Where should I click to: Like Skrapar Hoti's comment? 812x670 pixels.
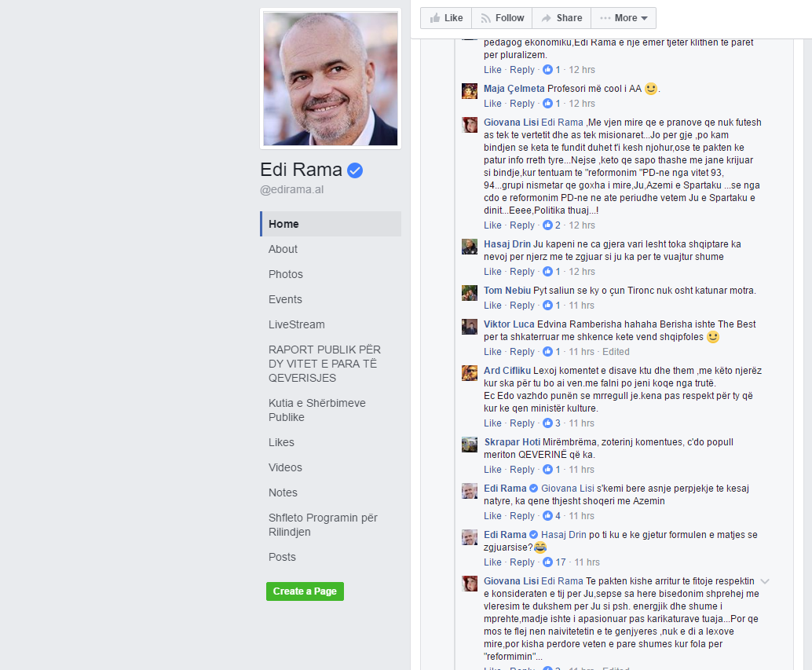pyautogui.click(x=492, y=470)
